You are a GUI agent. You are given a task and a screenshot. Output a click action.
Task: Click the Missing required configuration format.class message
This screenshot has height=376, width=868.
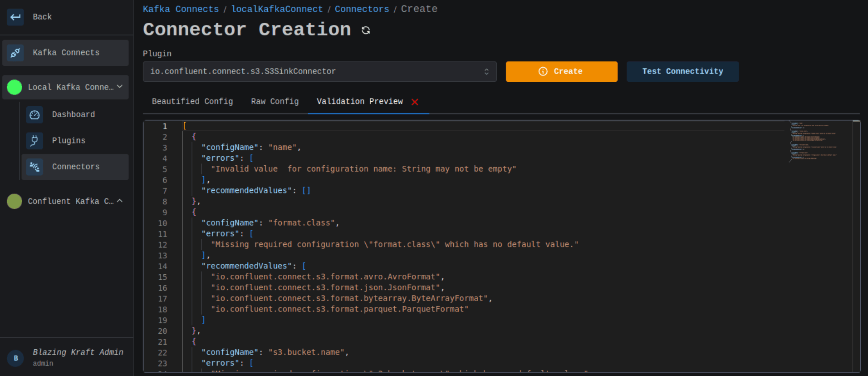(x=395, y=244)
